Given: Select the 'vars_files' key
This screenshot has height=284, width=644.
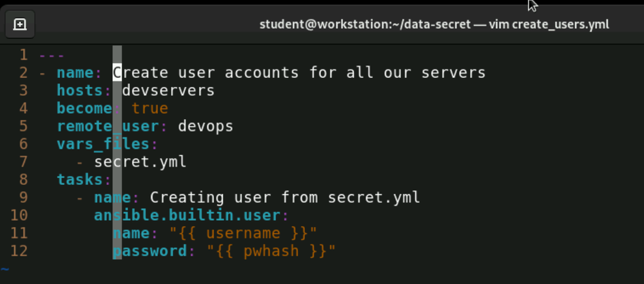Looking at the screenshot, I should [x=103, y=143].
